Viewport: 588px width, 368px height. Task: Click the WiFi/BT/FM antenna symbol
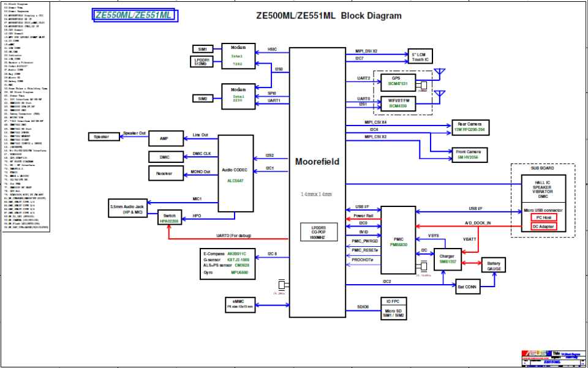point(438,95)
